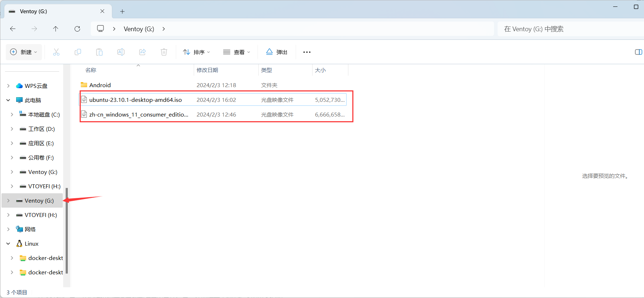Refresh the current folder view

(77, 29)
